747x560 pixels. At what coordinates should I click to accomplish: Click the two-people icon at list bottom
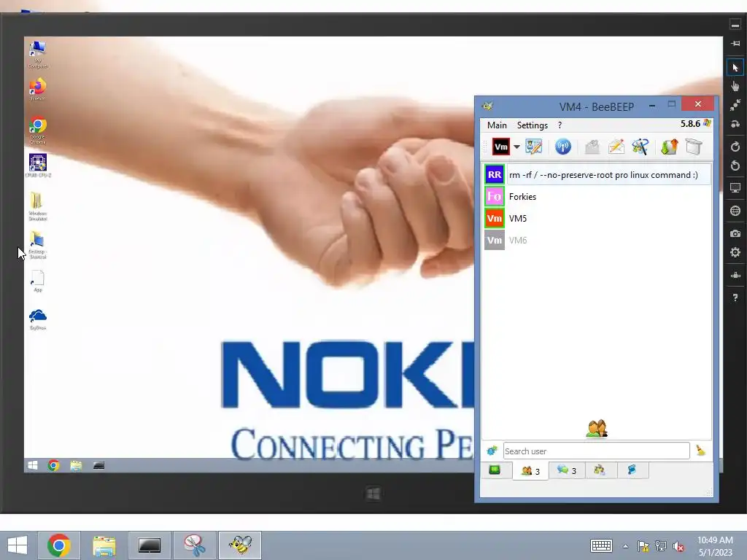click(x=597, y=429)
